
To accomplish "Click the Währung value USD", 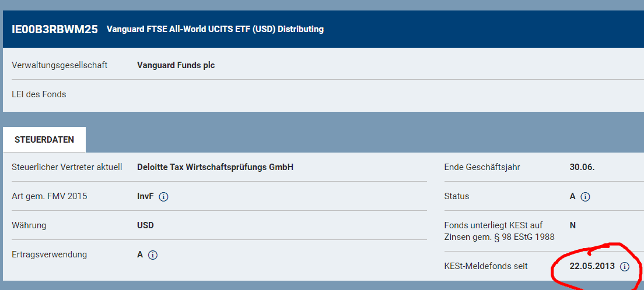I will [145, 225].
